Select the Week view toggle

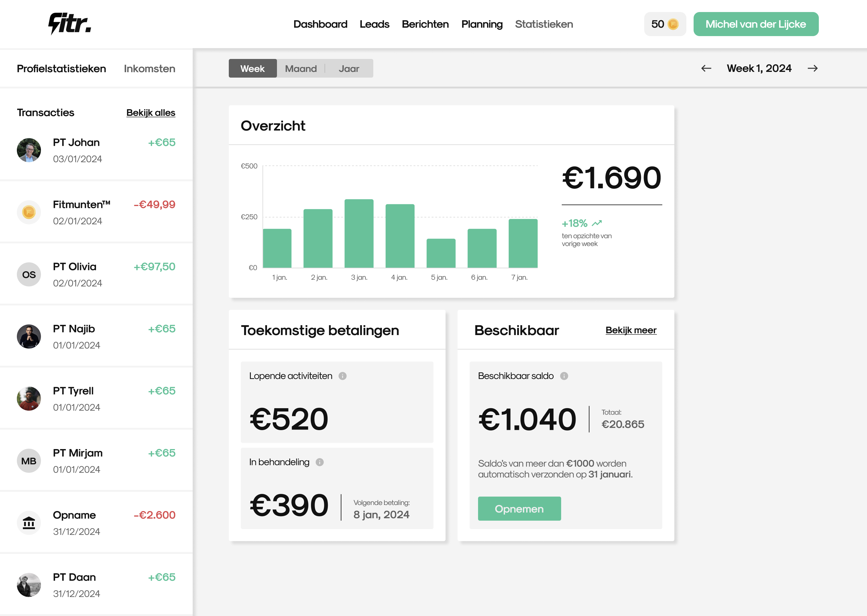(x=253, y=68)
